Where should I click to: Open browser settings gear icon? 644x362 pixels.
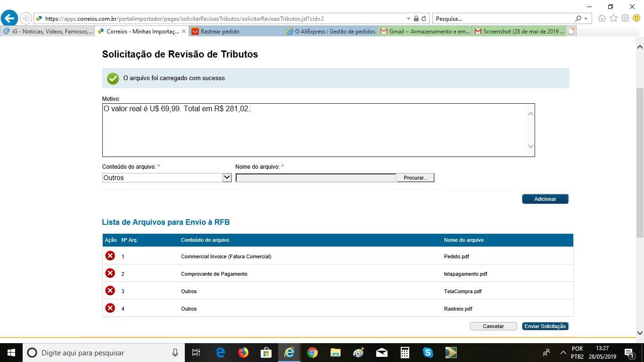pyautogui.click(x=625, y=18)
